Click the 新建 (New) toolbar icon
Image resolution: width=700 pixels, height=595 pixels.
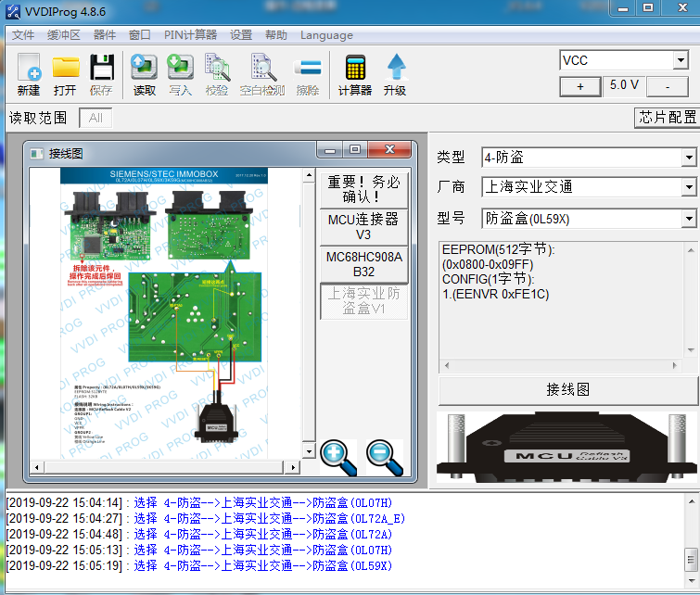(29, 74)
